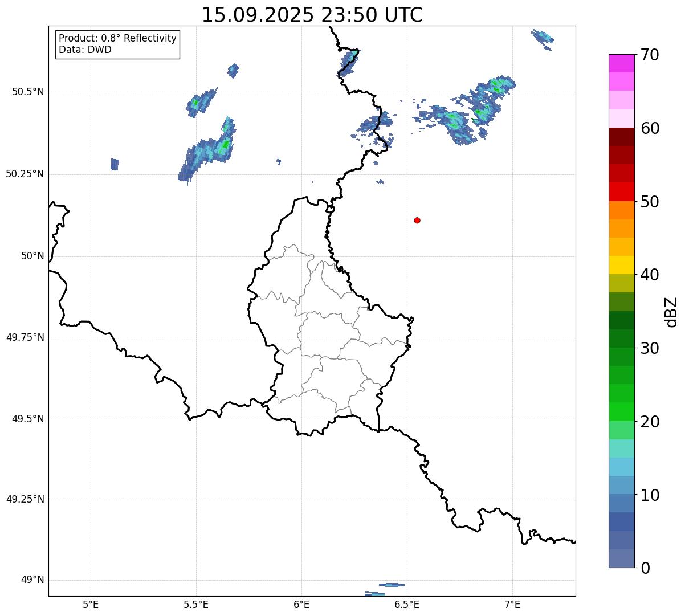
Task: Click the 70 tick on colorbar
Action: click(x=650, y=55)
